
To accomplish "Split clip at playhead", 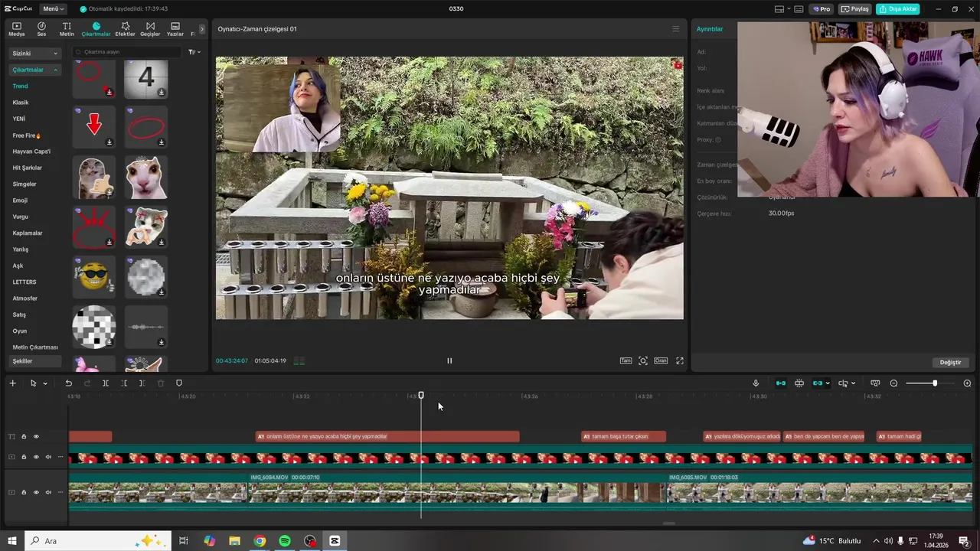I will (x=106, y=383).
